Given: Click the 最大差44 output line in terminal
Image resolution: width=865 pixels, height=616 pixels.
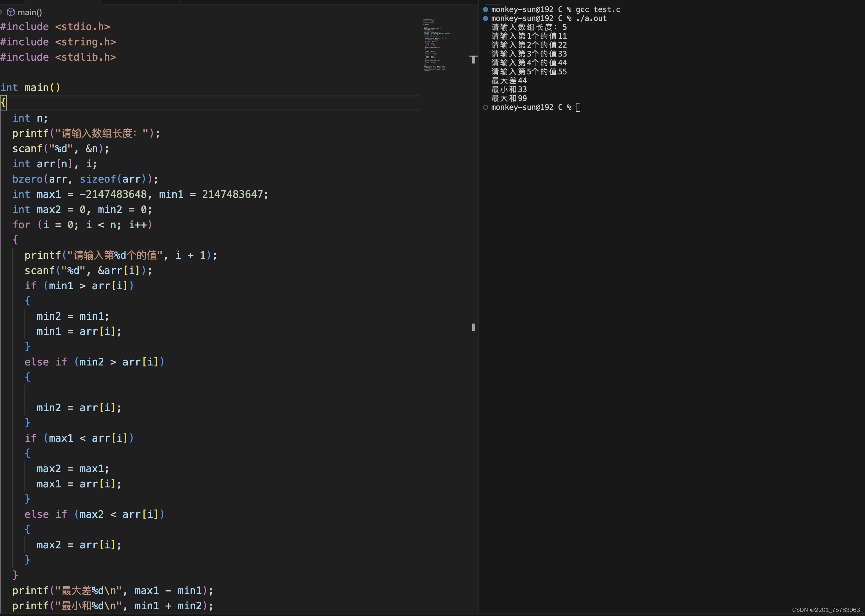Looking at the screenshot, I should (x=508, y=80).
